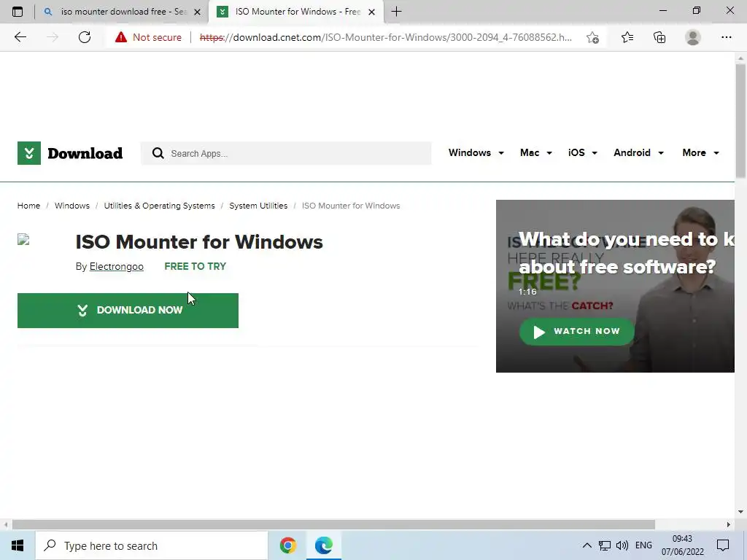Image resolution: width=747 pixels, height=560 pixels.
Task: Switch to iso mounter download search tab
Action: pyautogui.click(x=122, y=12)
